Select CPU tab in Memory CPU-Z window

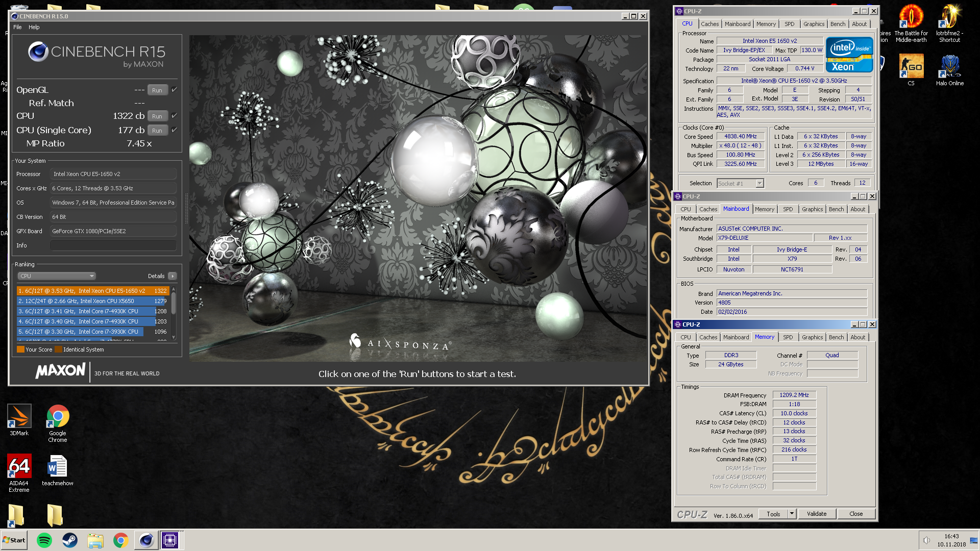tap(685, 337)
